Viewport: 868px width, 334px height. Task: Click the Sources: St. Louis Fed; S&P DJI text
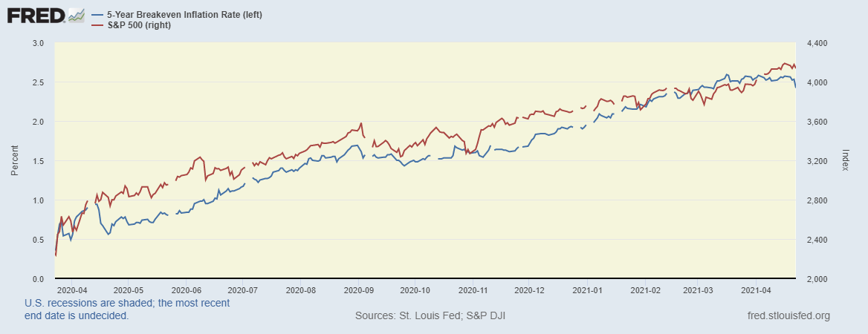pyautogui.click(x=430, y=316)
